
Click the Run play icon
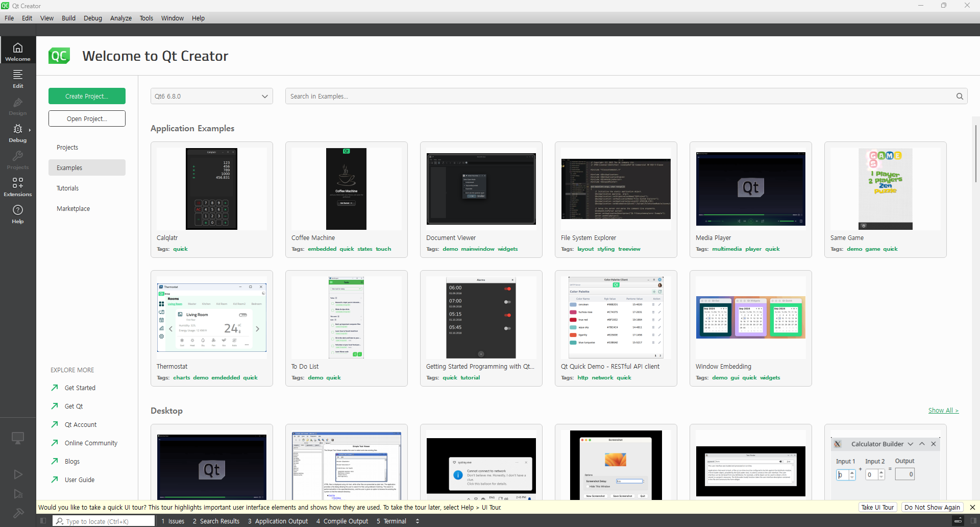coord(18,474)
